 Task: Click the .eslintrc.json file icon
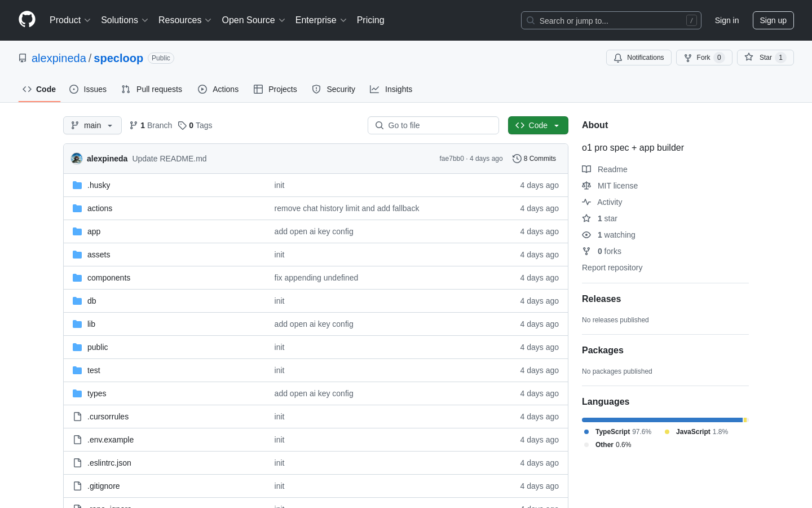click(x=77, y=463)
